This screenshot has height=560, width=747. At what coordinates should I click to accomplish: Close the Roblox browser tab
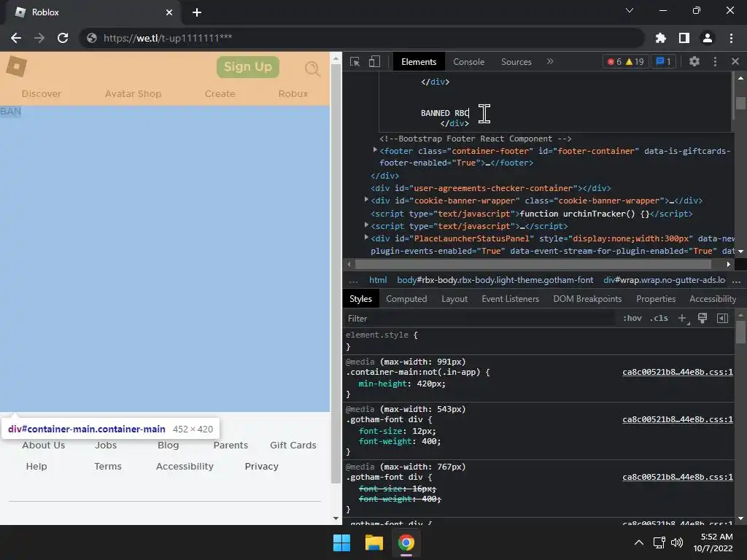pos(169,12)
